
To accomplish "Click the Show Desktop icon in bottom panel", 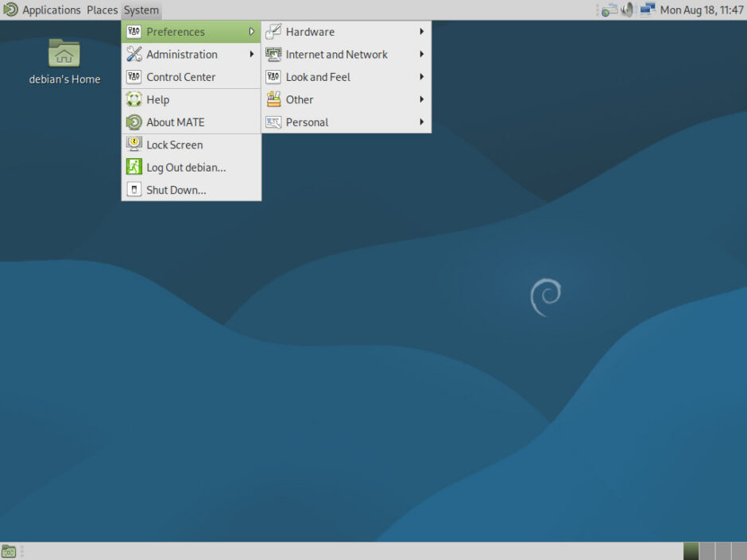I will click(x=9, y=549).
